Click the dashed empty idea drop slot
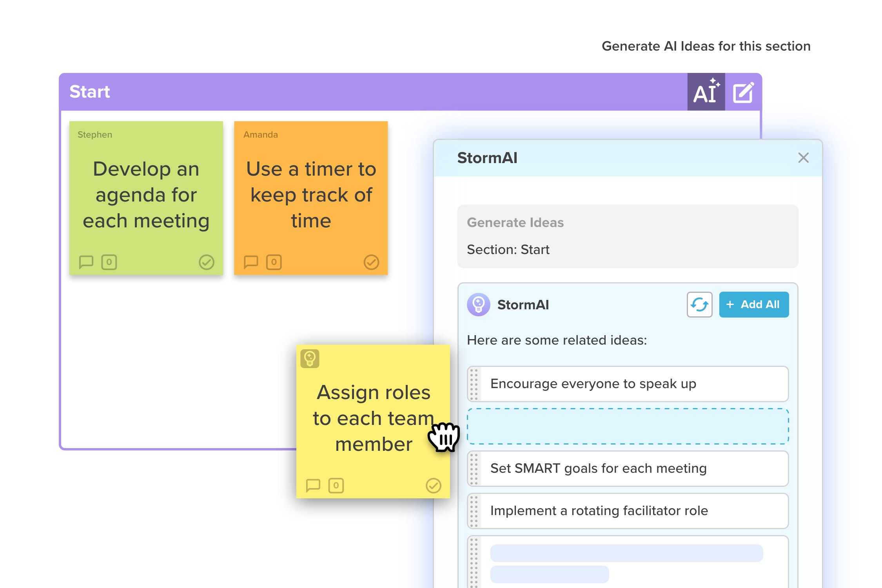This screenshot has height=588, width=882. tap(628, 426)
